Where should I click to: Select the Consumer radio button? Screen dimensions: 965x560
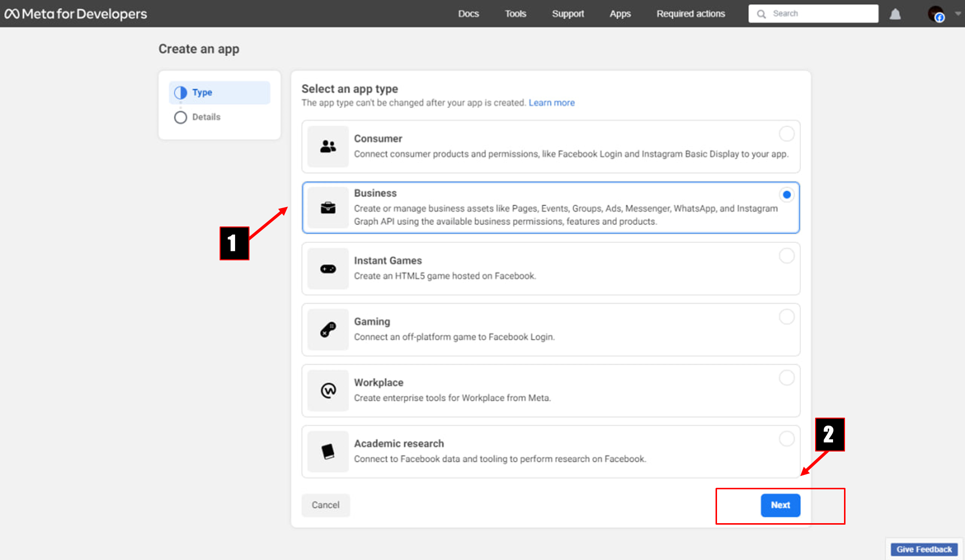coord(786,133)
